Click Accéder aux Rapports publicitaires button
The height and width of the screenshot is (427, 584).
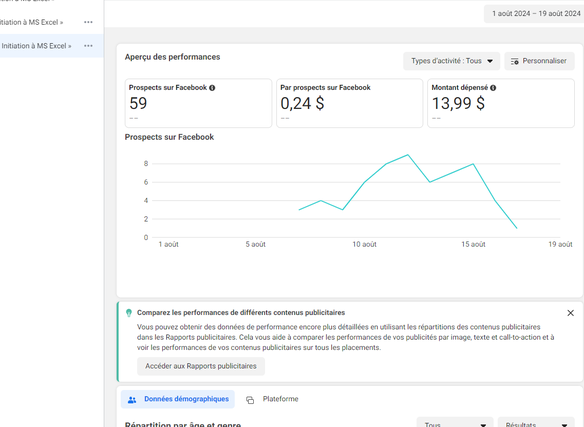pos(201,366)
